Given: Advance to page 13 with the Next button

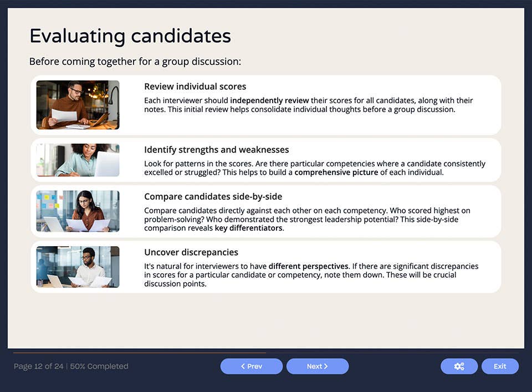Looking at the screenshot, I should (318, 366).
